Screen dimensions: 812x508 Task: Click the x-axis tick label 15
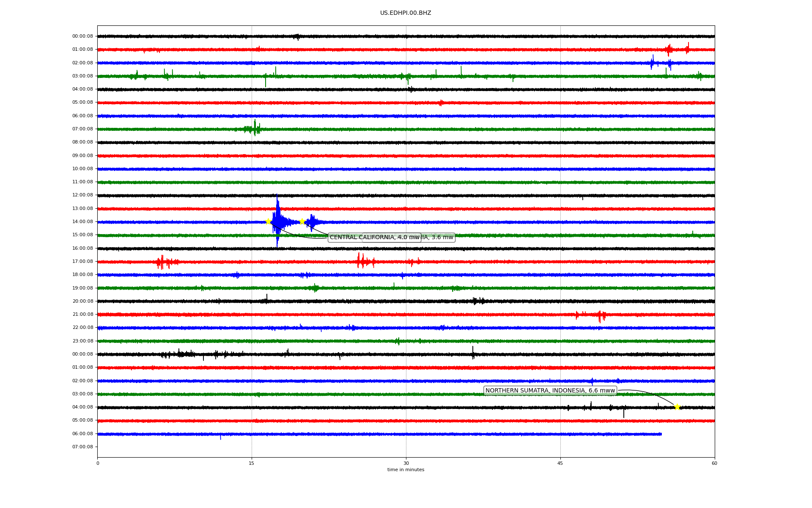tap(252, 463)
